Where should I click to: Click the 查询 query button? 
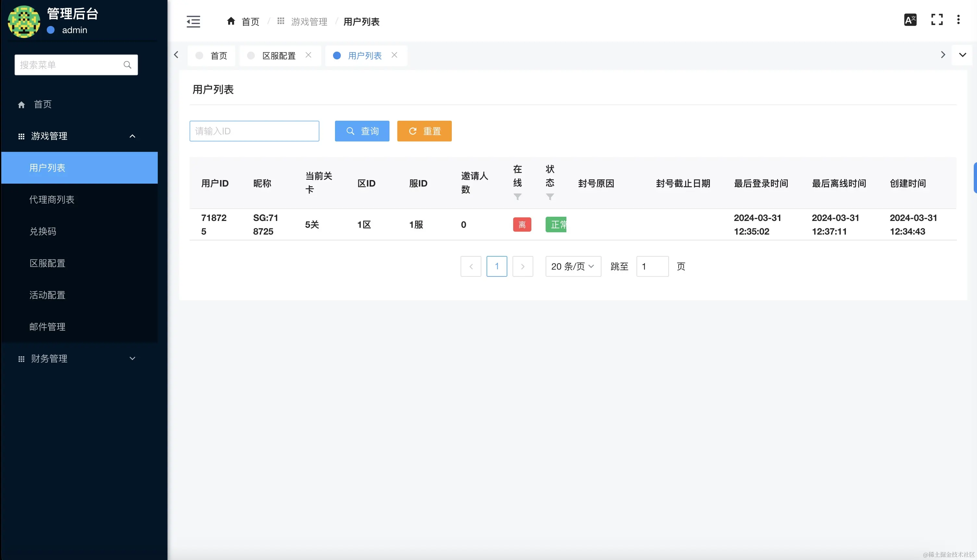click(362, 131)
